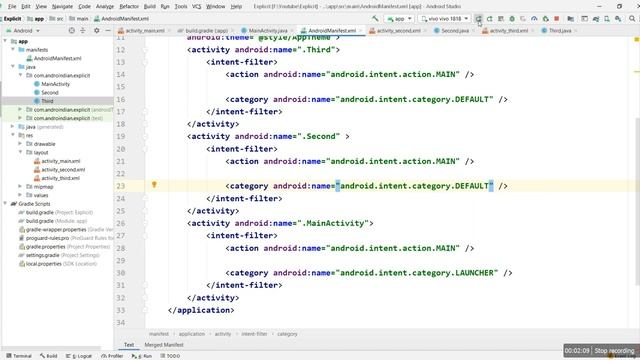
Task: Open the Navigate menu
Action: [x=62, y=7]
